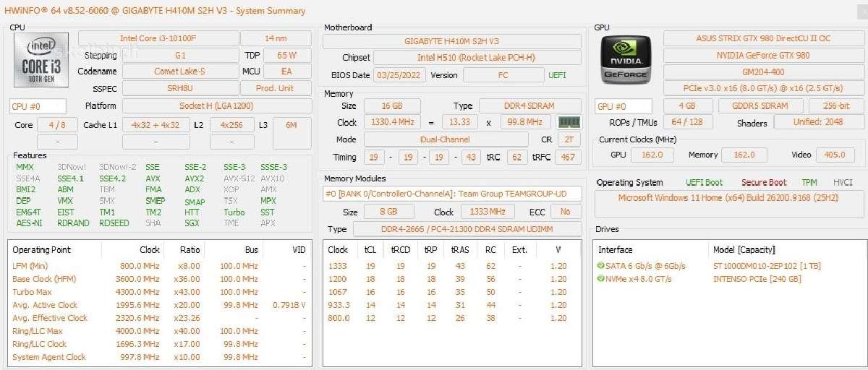Select the Turbo Max row
The image size is (868, 370).
159,292
